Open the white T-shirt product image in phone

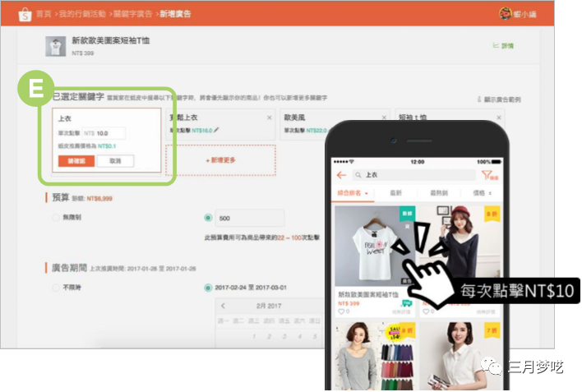coord(375,246)
